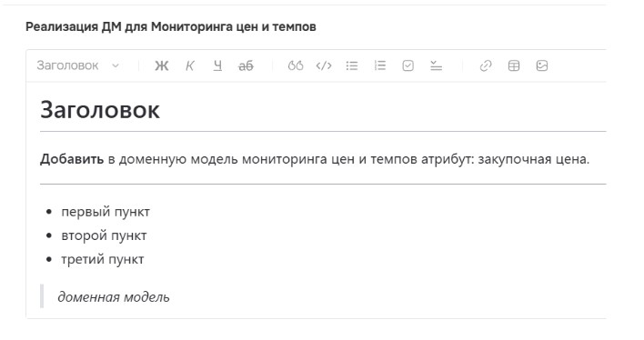Insert a checklist with checkbox icon
This screenshot has height=340, width=644.
coord(408,65)
